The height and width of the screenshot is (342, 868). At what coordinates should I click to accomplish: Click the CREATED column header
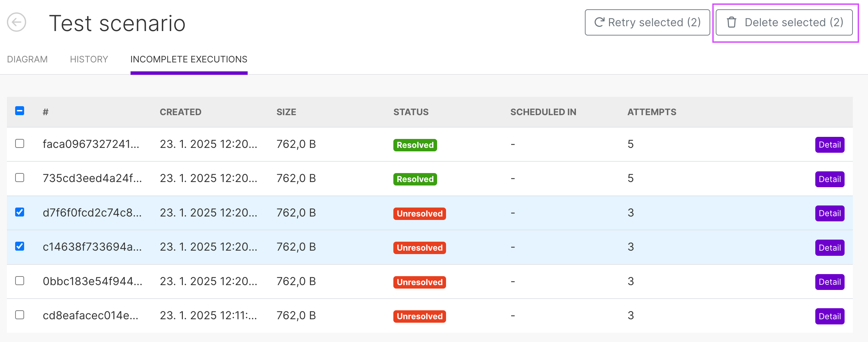pos(180,112)
